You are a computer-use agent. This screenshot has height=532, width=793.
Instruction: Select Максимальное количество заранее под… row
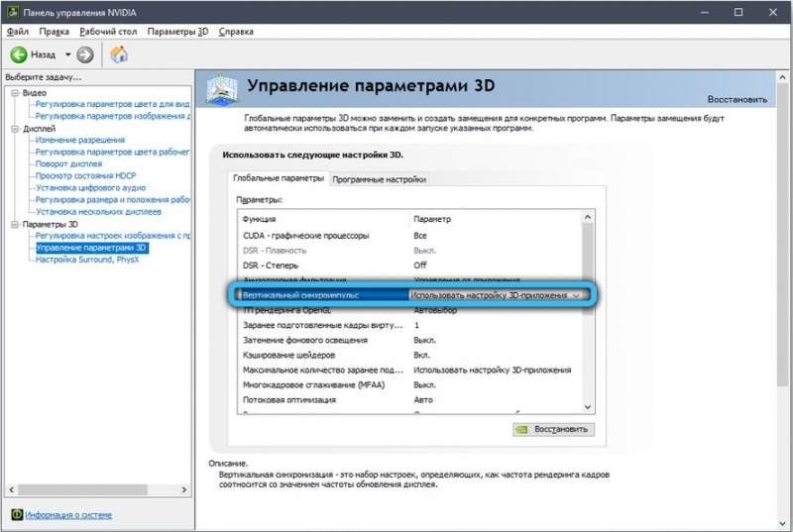410,371
